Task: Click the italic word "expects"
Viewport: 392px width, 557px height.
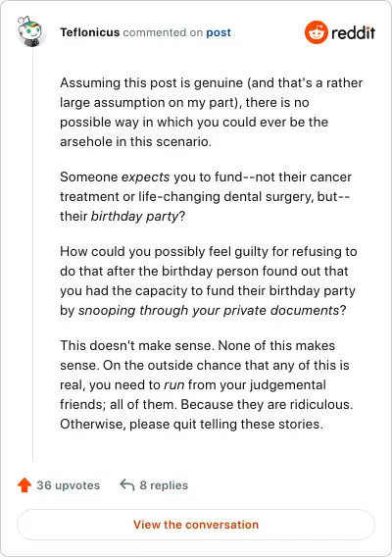Action: pyautogui.click(x=146, y=177)
